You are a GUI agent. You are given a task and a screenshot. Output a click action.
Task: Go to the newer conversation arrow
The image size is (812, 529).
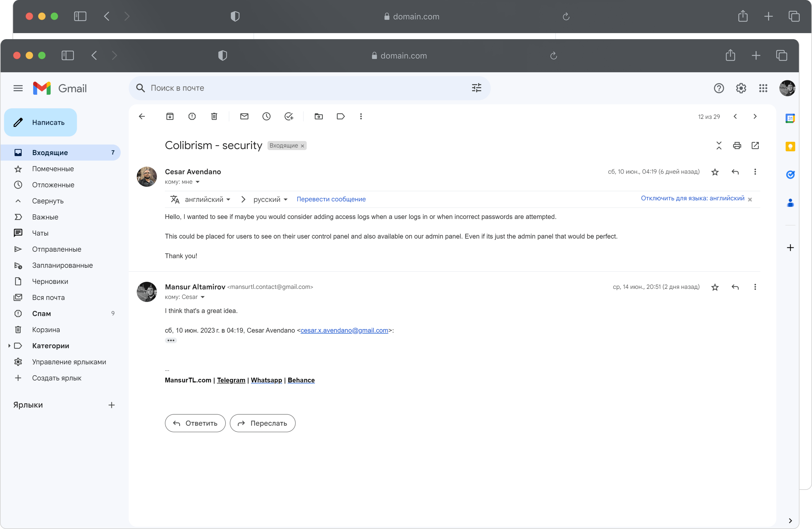(735, 116)
